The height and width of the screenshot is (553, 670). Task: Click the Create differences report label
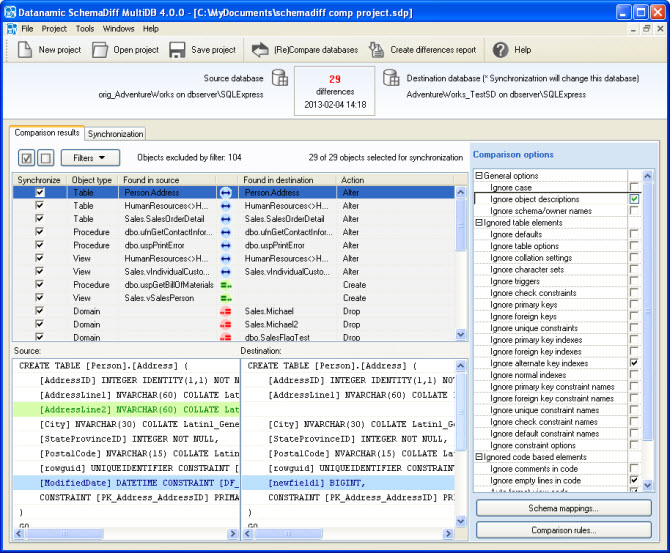433,50
